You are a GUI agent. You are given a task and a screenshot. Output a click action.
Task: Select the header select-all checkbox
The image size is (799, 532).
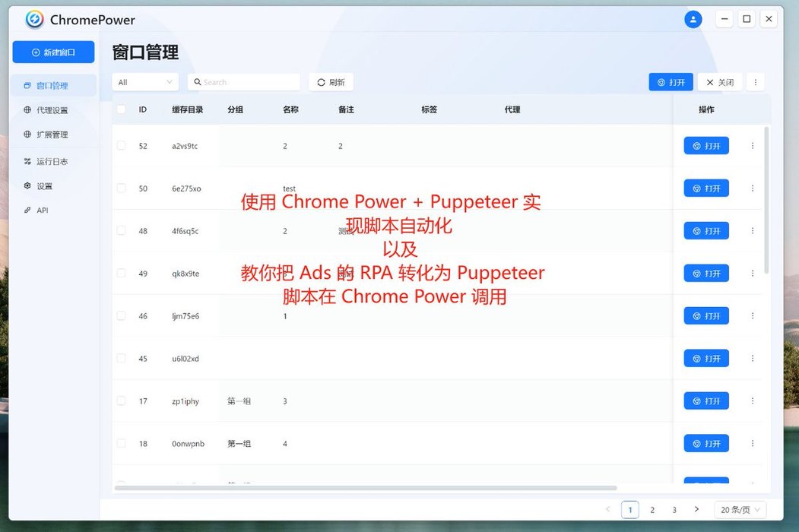point(122,109)
